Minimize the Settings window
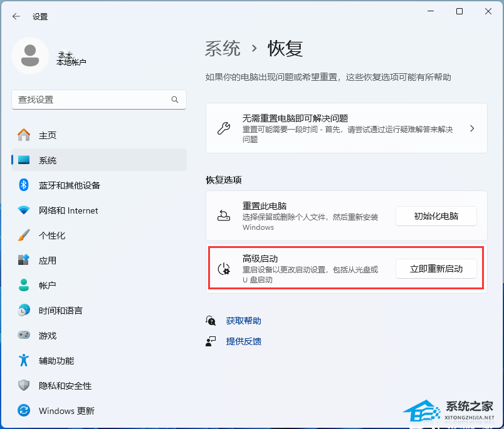Image resolution: width=504 pixels, height=429 pixels. click(431, 11)
